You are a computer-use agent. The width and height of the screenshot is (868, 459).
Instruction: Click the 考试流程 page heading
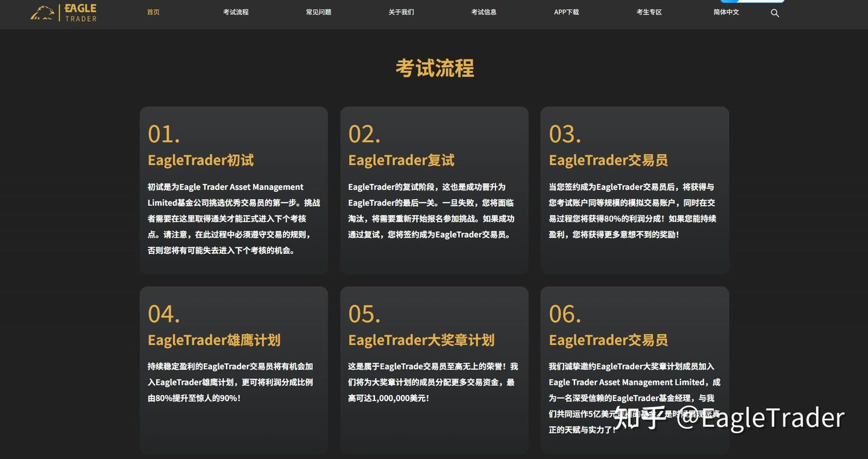[435, 68]
